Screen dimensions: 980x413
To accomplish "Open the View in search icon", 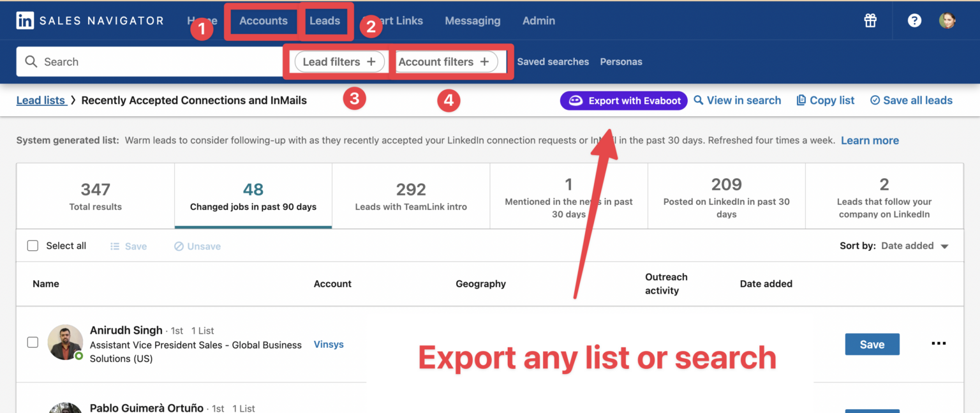I will tap(697, 100).
